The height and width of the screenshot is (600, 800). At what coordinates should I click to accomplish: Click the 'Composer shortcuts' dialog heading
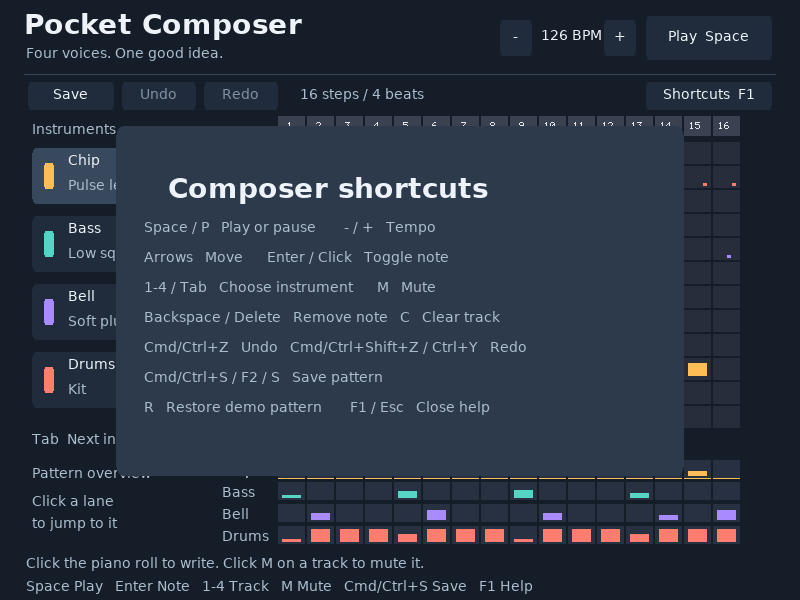click(x=328, y=189)
